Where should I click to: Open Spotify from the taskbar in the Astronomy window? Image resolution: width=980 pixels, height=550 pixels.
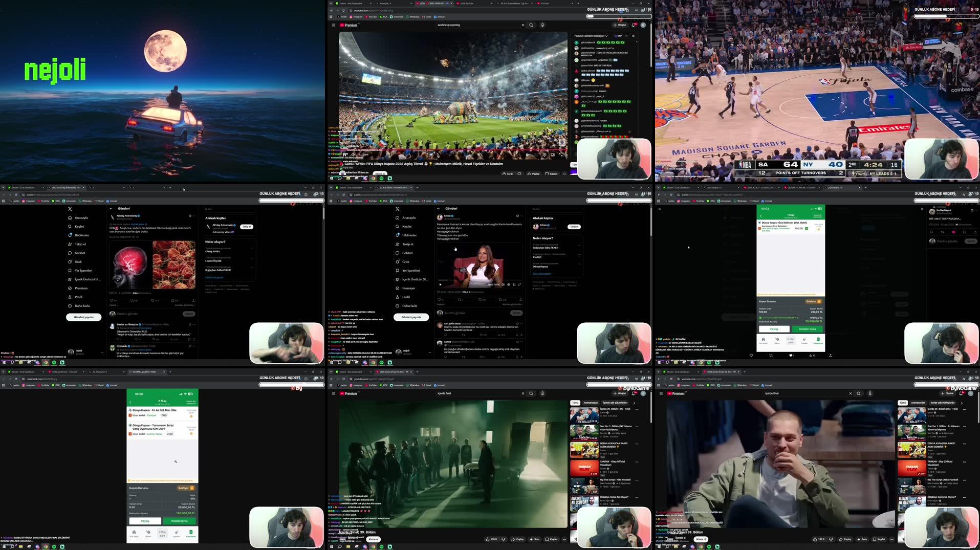coord(54,362)
